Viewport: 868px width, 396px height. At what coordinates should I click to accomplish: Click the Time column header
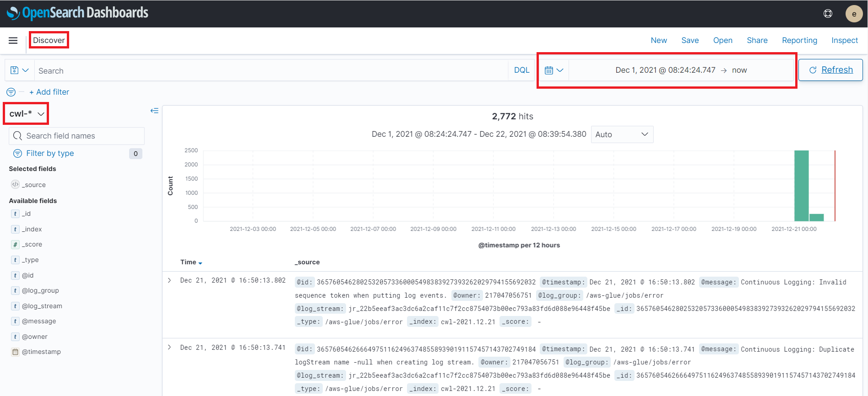coord(188,262)
